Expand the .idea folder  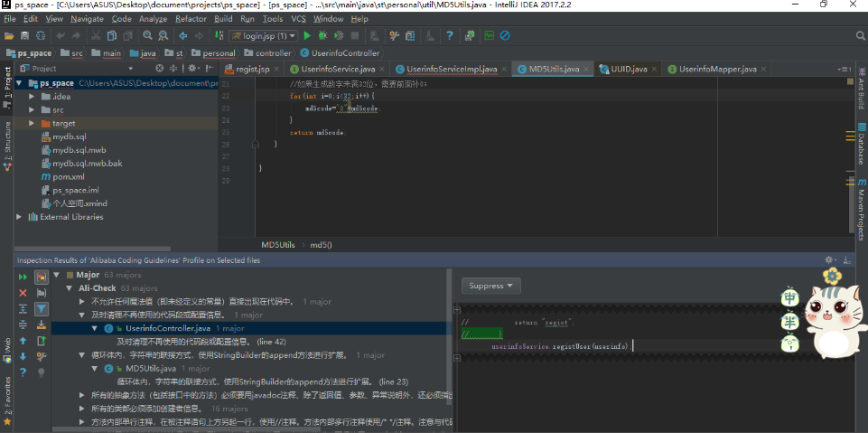click(31, 97)
